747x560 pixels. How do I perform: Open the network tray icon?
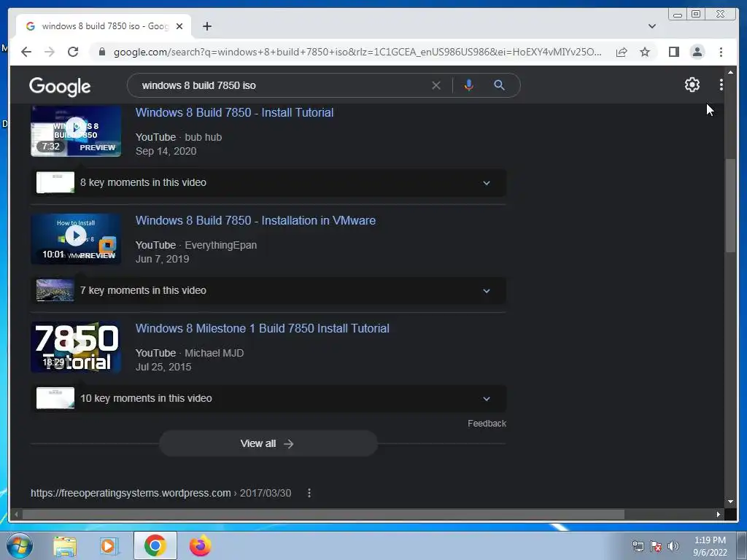point(638,546)
